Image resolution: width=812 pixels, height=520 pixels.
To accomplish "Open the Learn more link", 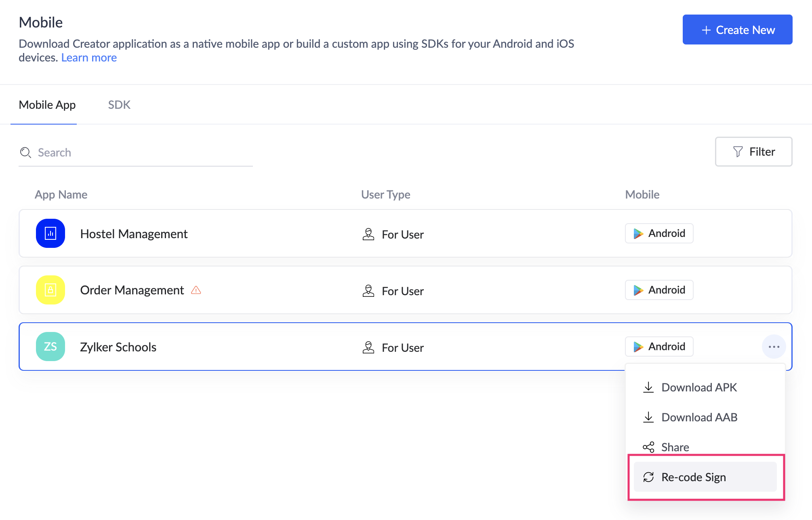I will coord(89,58).
